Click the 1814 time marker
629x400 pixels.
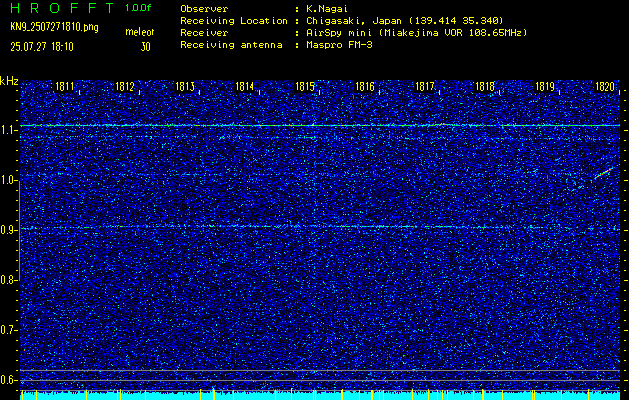pyautogui.click(x=245, y=87)
